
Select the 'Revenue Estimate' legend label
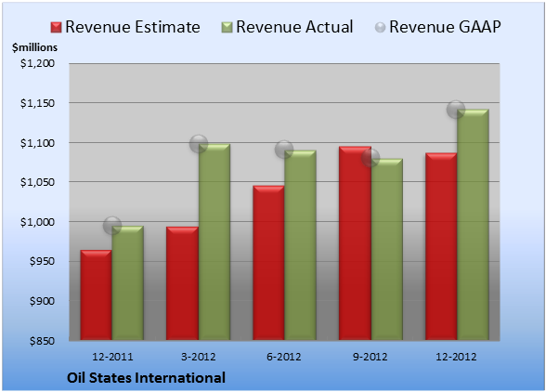133,27
